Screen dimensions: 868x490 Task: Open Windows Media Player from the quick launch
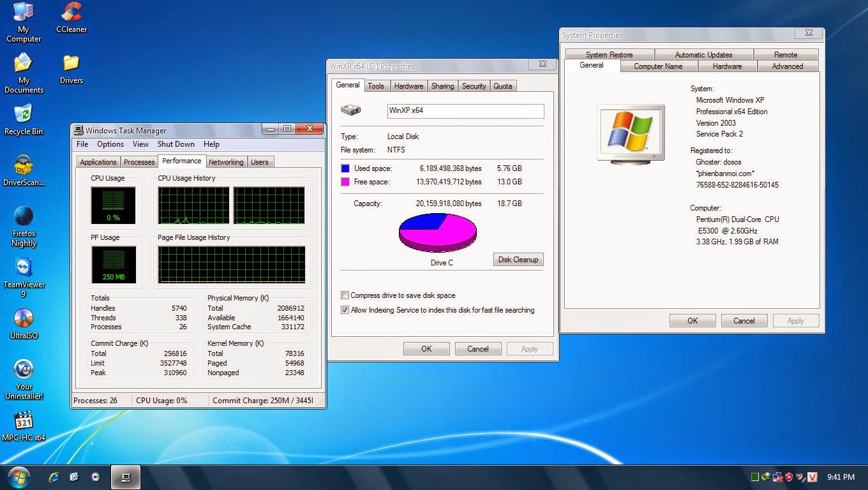(95, 477)
